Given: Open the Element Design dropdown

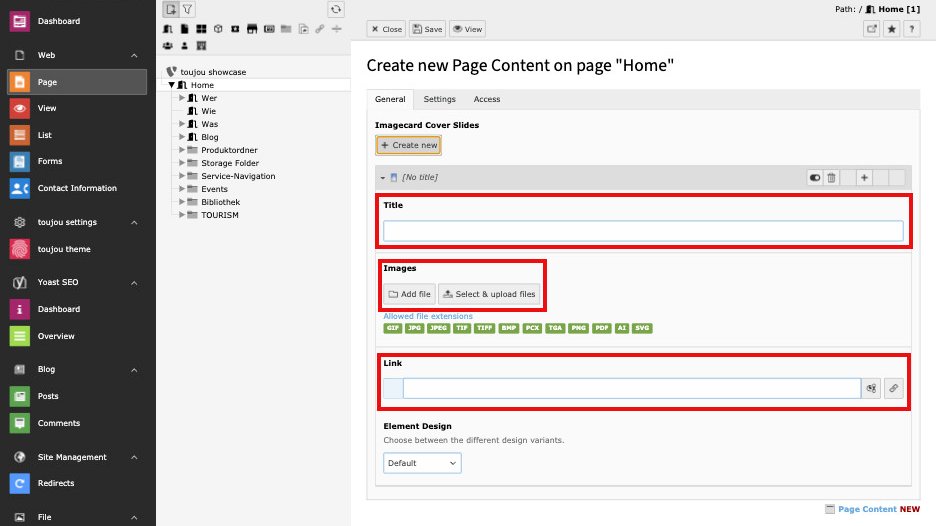Looking at the screenshot, I should (422, 463).
